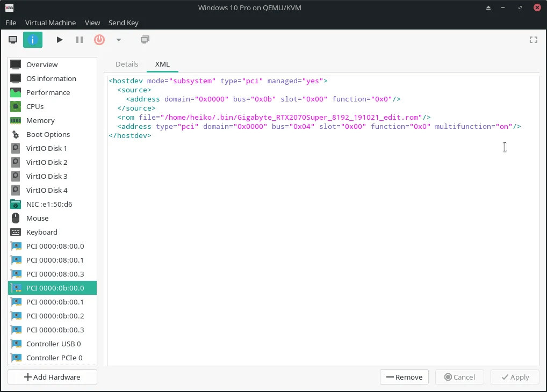Remove the selected PCI device

pos(404,377)
